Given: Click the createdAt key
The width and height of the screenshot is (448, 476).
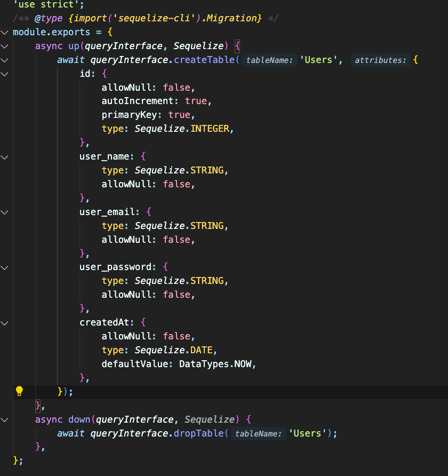Looking at the screenshot, I should coord(105,322).
